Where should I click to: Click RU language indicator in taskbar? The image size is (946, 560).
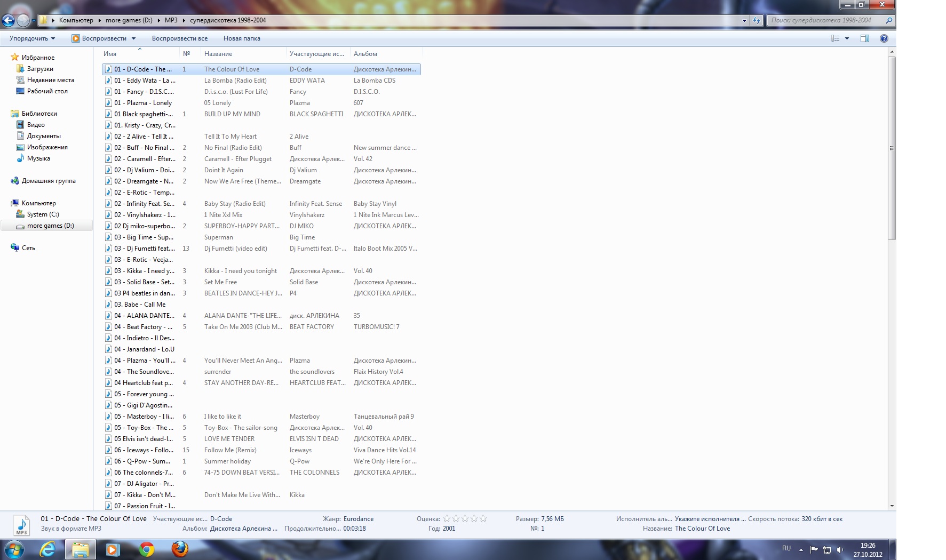pyautogui.click(x=786, y=548)
